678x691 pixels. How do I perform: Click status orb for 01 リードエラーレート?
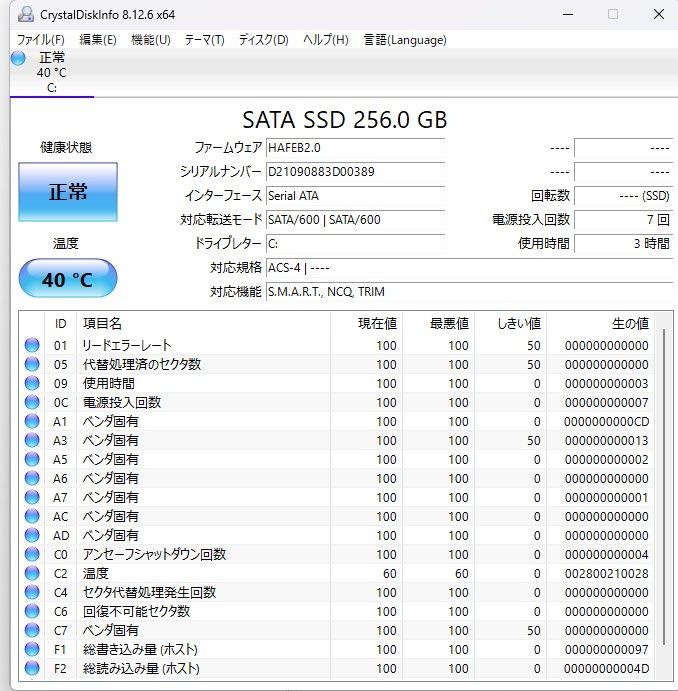point(32,345)
